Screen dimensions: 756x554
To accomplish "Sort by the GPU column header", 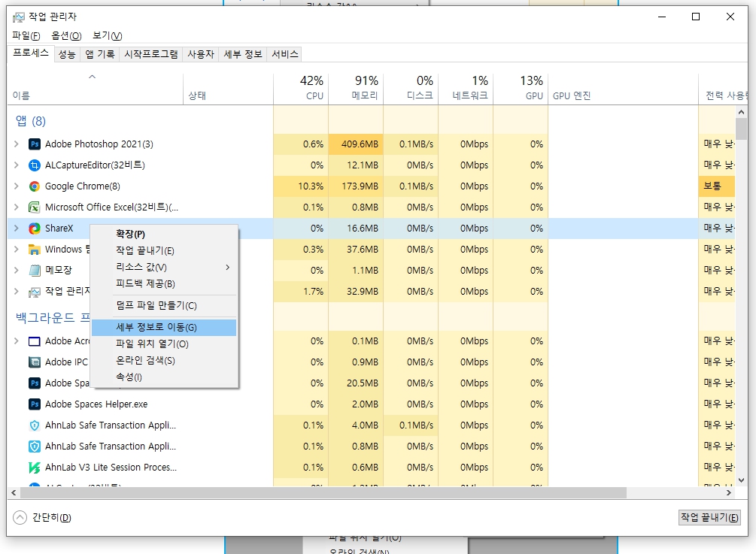I will pyautogui.click(x=521, y=89).
